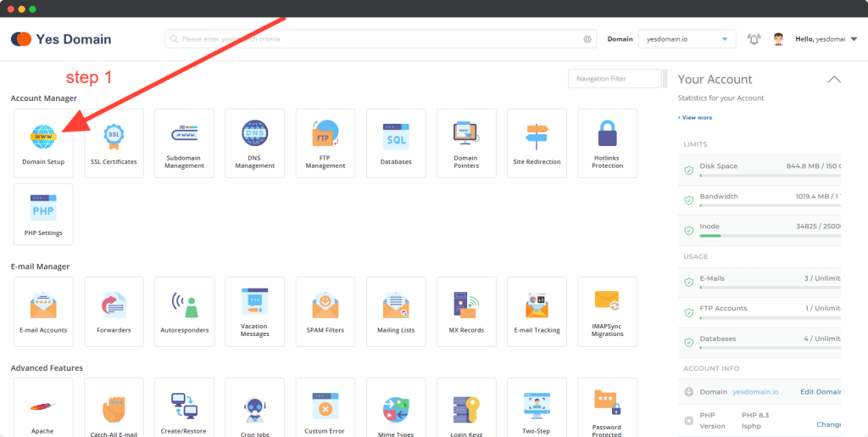Screen dimensions: 868x437
Task: Open SSL Certificates
Action: (x=114, y=143)
